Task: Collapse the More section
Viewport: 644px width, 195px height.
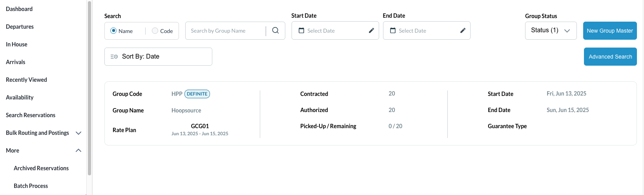Action: coord(78,151)
